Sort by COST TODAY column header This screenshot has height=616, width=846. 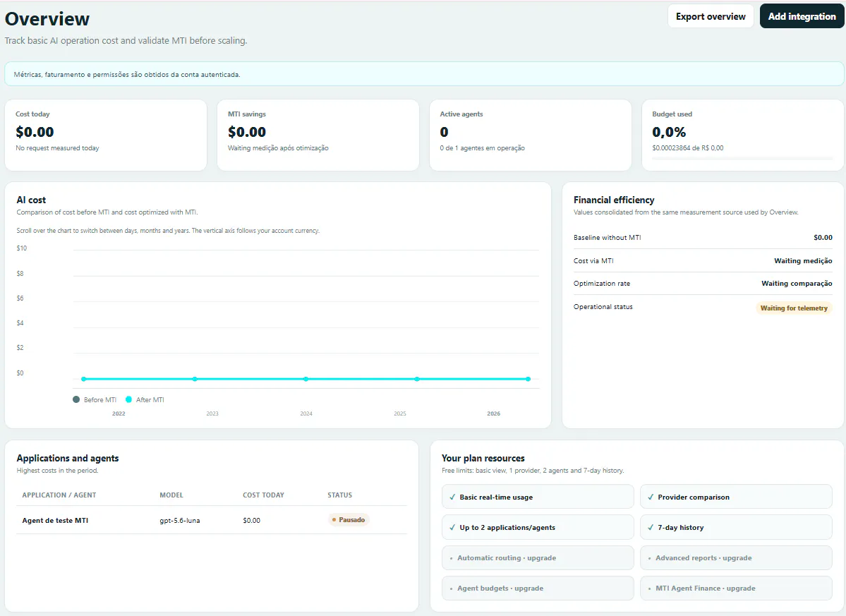click(263, 495)
